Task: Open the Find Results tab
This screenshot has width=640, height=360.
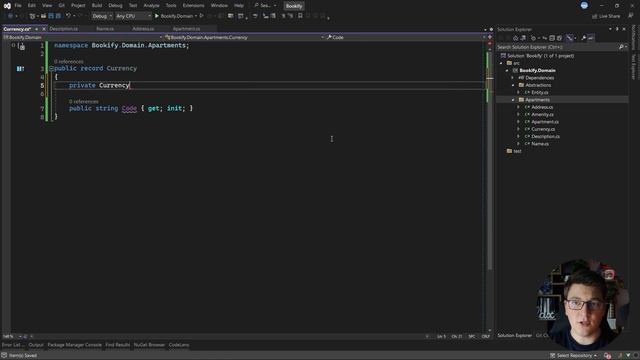Action: 118,345
